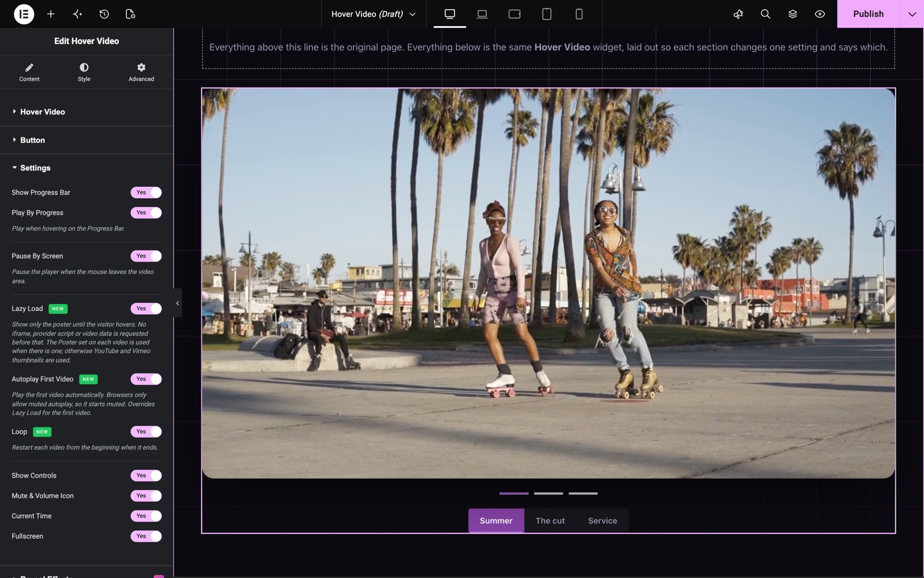Toggle Autoplay First Video switch

(x=146, y=379)
